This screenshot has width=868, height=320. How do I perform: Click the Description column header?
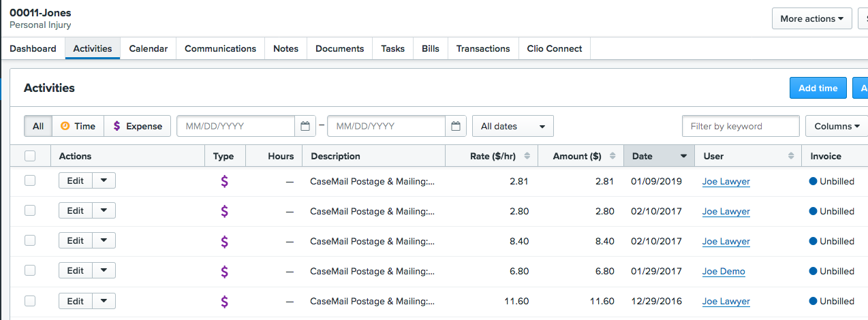[x=373, y=156]
